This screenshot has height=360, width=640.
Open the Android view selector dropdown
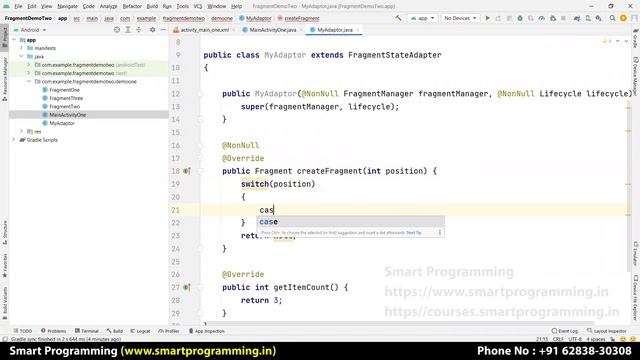point(30,30)
